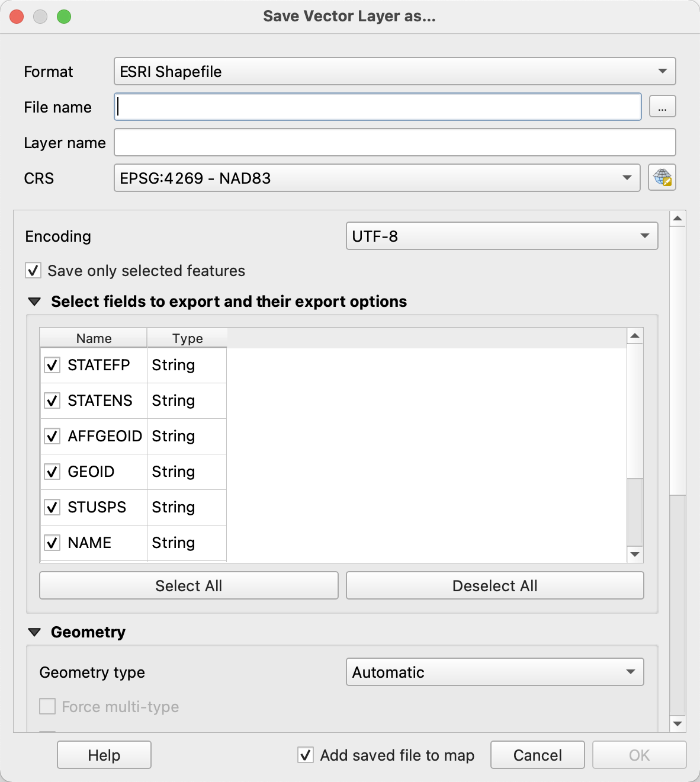This screenshot has width=700, height=782.
Task: Collapse the Geometry section
Action: [x=34, y=632]
